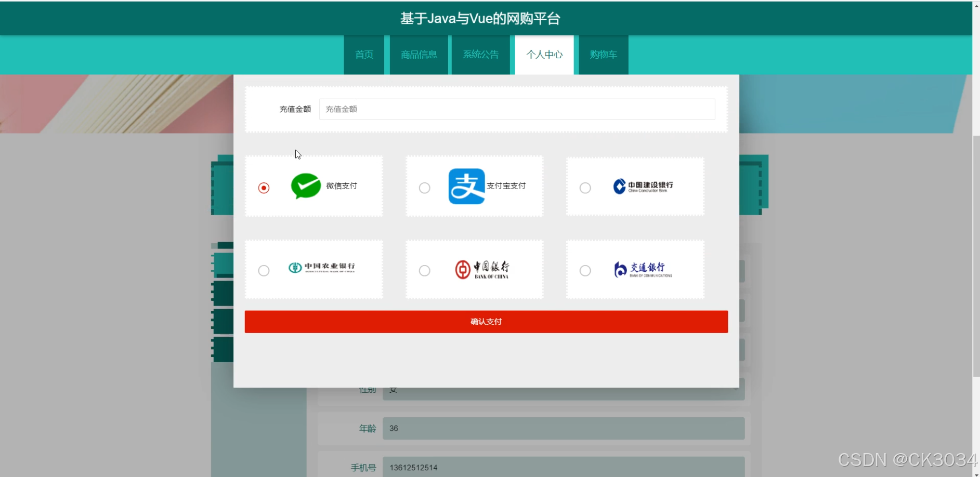Click the red 确认支付 button

coord(486,322)
